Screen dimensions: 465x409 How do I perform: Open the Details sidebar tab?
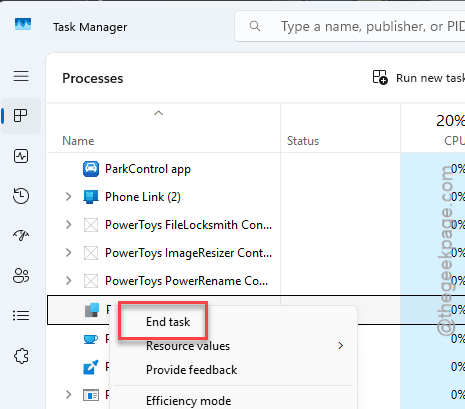[21, 315]
